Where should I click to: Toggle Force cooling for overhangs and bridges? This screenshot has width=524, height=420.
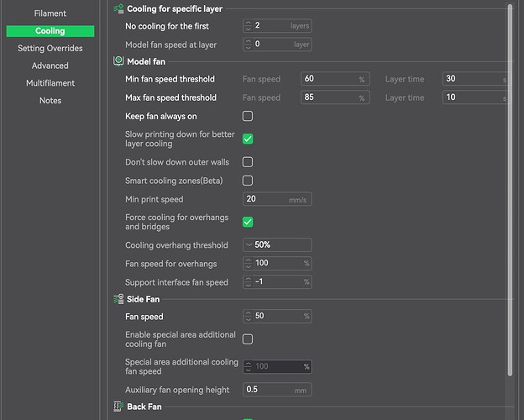(248, 222)
